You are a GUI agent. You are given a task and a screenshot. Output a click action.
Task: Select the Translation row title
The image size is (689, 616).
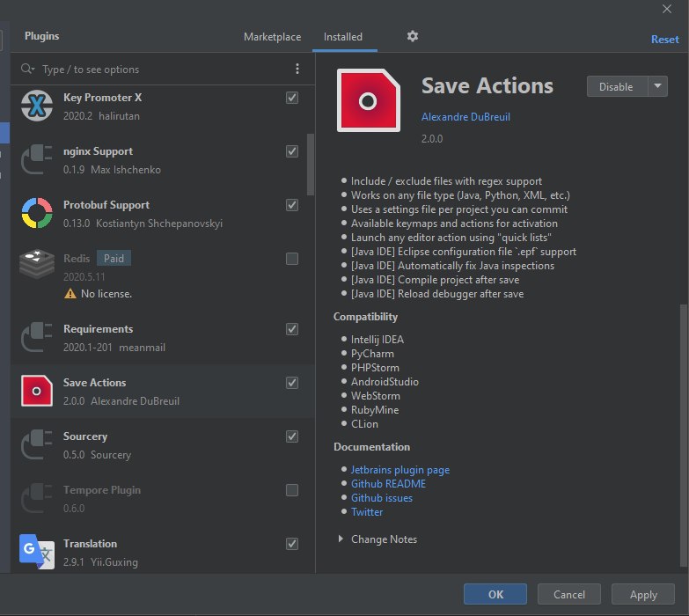[90, 544]
